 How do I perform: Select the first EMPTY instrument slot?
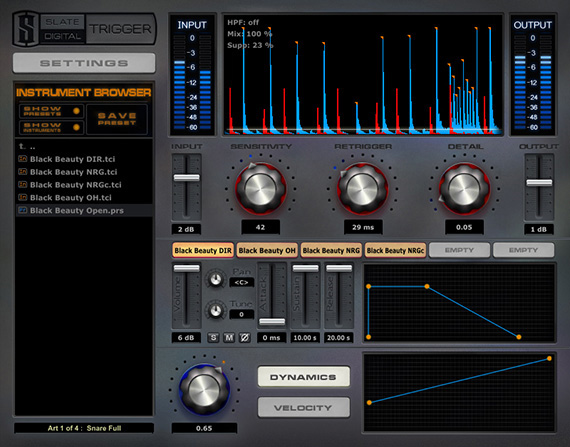[459, 250]
